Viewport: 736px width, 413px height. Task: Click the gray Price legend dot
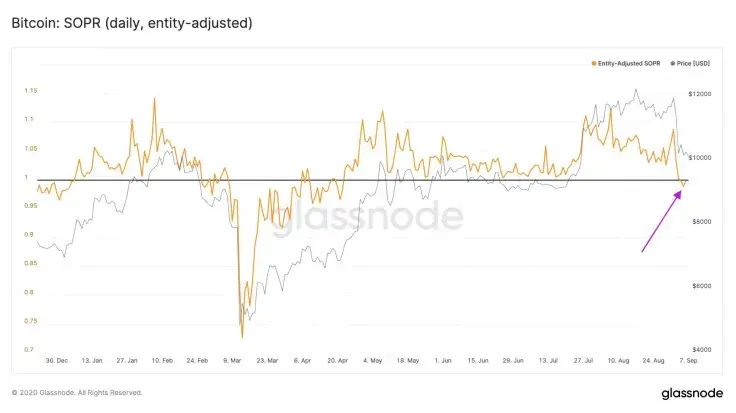click(673, 63)
